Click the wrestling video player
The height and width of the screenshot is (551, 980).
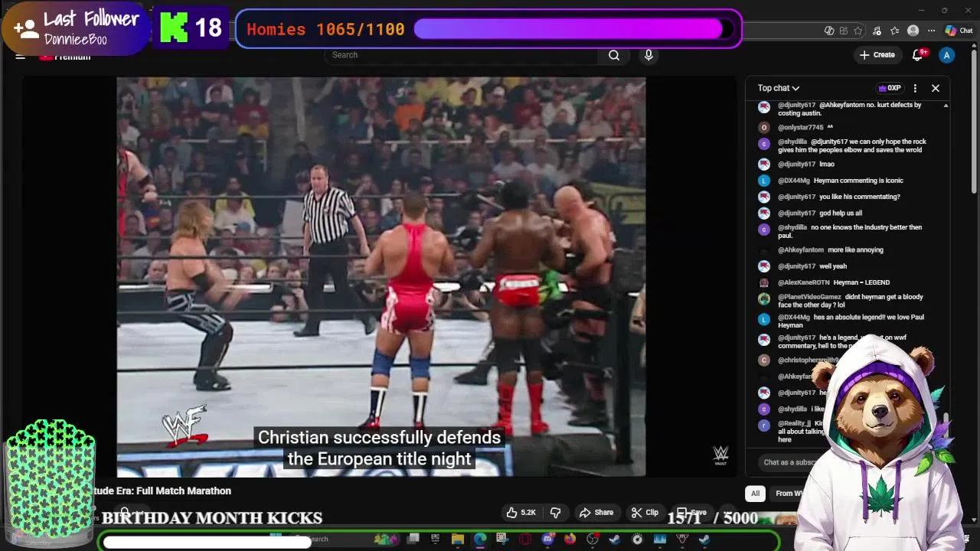381,276
